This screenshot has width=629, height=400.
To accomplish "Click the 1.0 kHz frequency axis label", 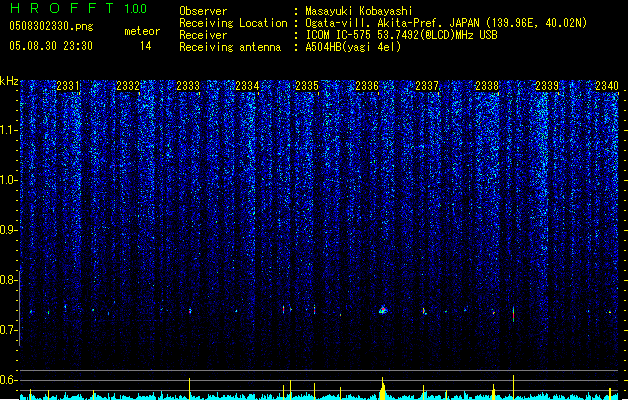I will click(9, 180).
